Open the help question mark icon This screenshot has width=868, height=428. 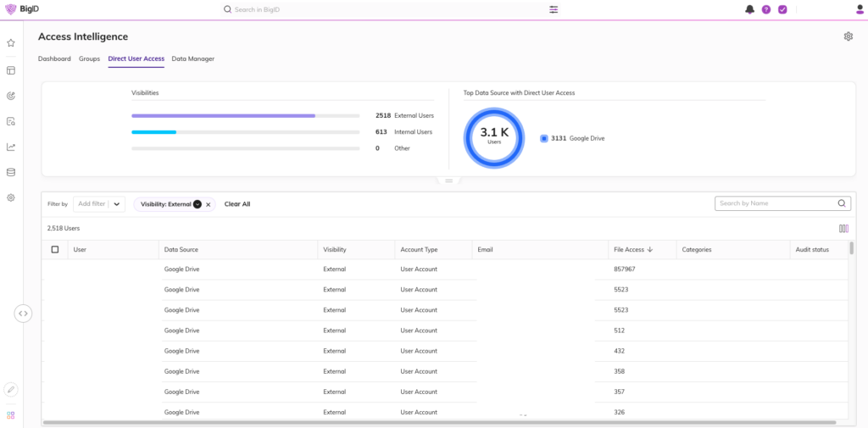pyautogui.click(x=766, y=9)
